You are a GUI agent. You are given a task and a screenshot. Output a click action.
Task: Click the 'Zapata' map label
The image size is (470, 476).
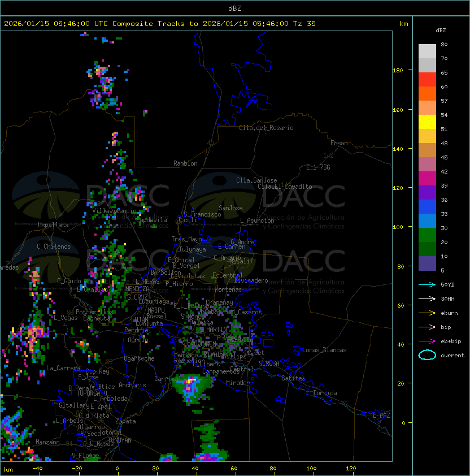click(x=125, y=421)
